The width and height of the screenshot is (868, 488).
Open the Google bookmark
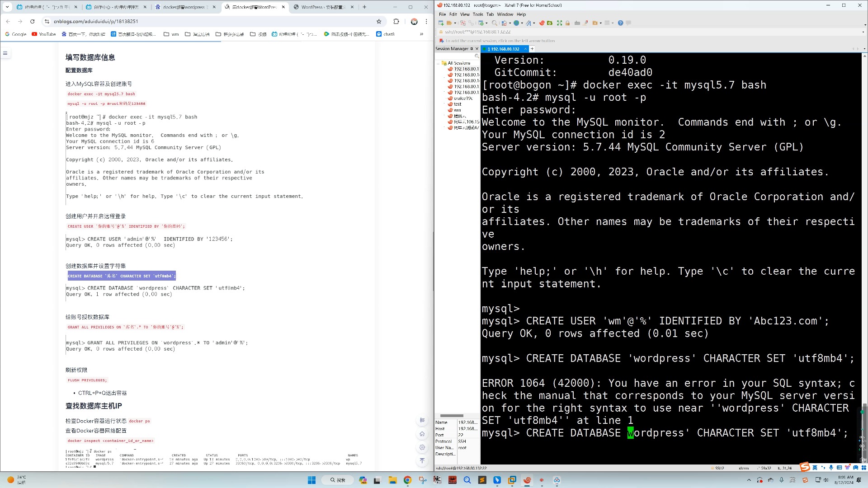point(16,34)
